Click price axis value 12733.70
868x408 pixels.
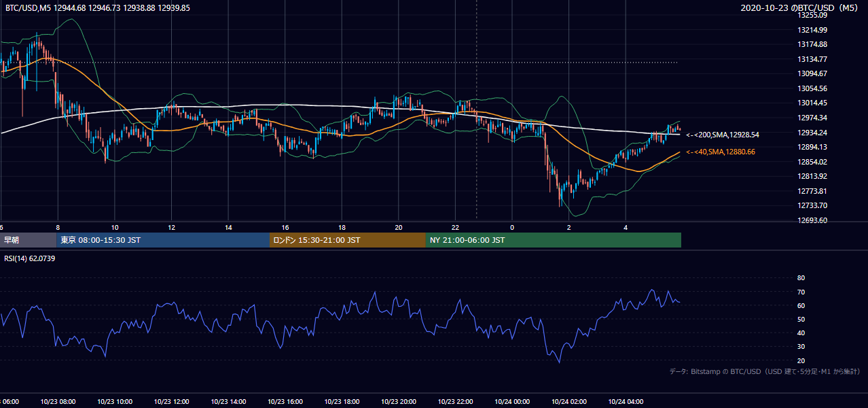tap(812, 205)
